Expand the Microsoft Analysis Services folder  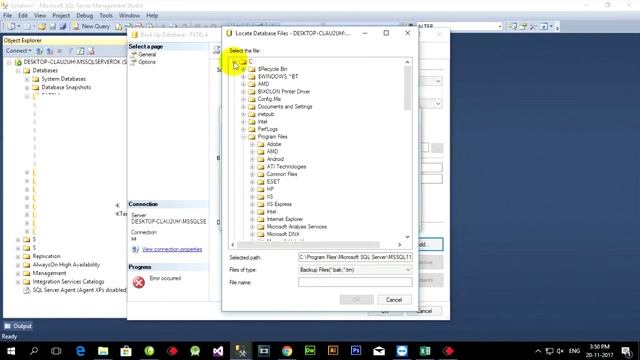(x=252, y=227)
